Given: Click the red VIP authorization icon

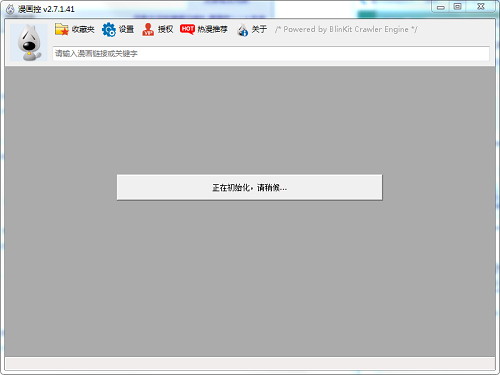Looking at the screenshot, I should click(x=148, y=29).
